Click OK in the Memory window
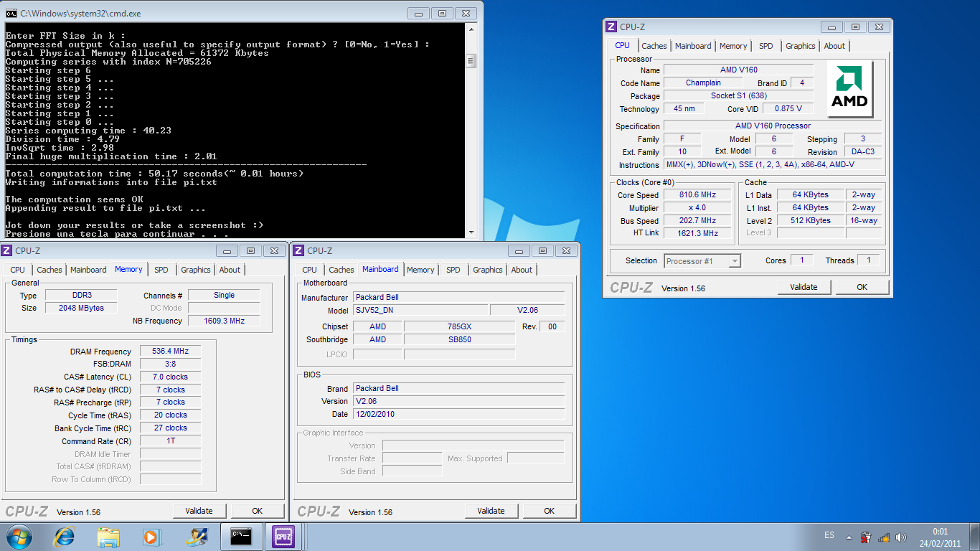 [x=258, y=511]
